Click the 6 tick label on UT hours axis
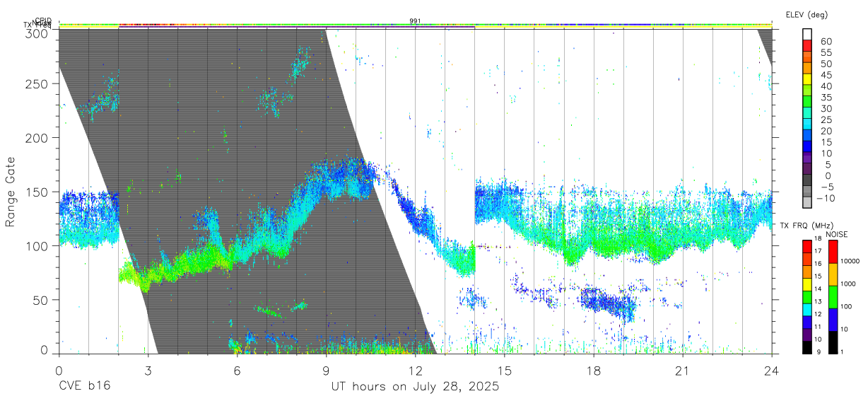 [237, 371]
